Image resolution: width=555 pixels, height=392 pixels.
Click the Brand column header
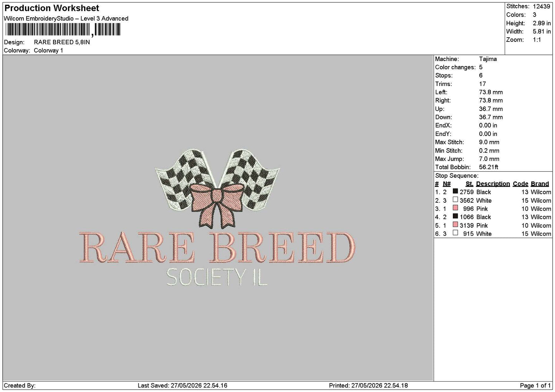[540, 184]
